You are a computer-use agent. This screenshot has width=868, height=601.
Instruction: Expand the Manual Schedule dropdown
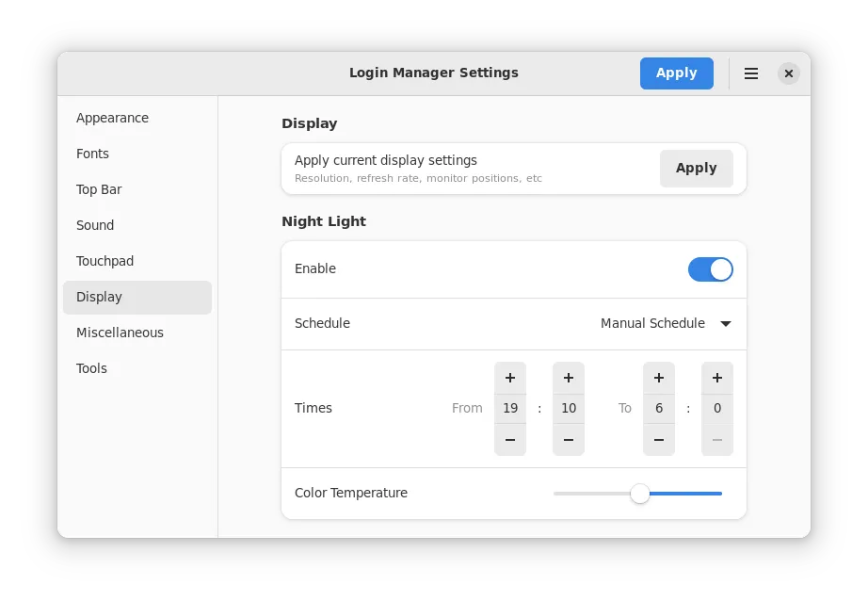(666, 323)
